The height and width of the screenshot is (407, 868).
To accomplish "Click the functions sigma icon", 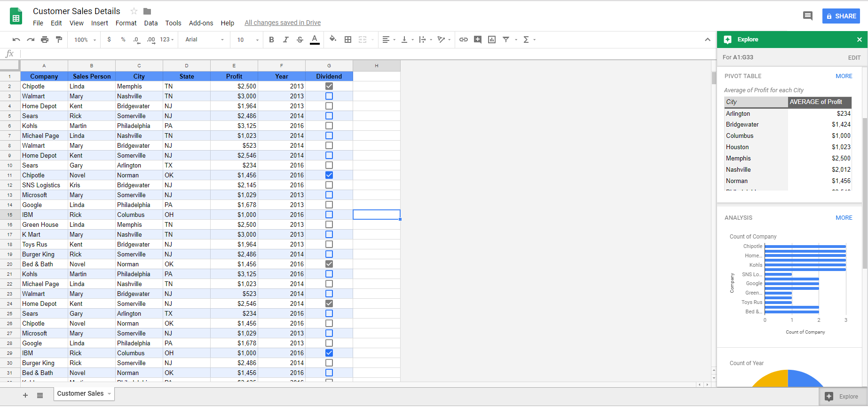I will [x=526, y=40].
